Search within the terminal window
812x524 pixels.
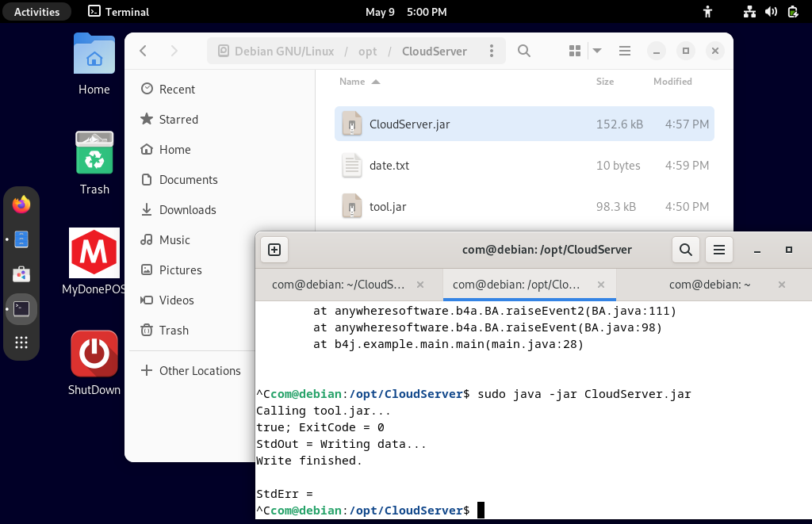coord(685,249)
